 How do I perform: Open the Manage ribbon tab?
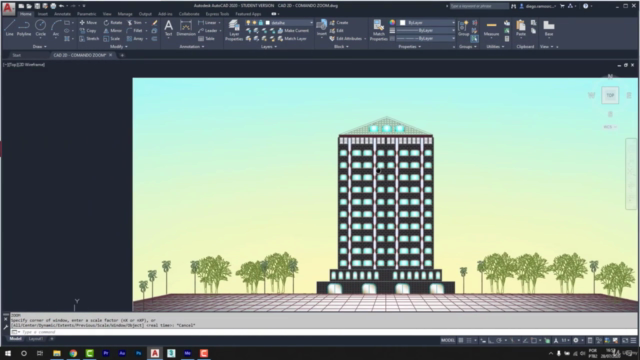click(x=125, y=14)
